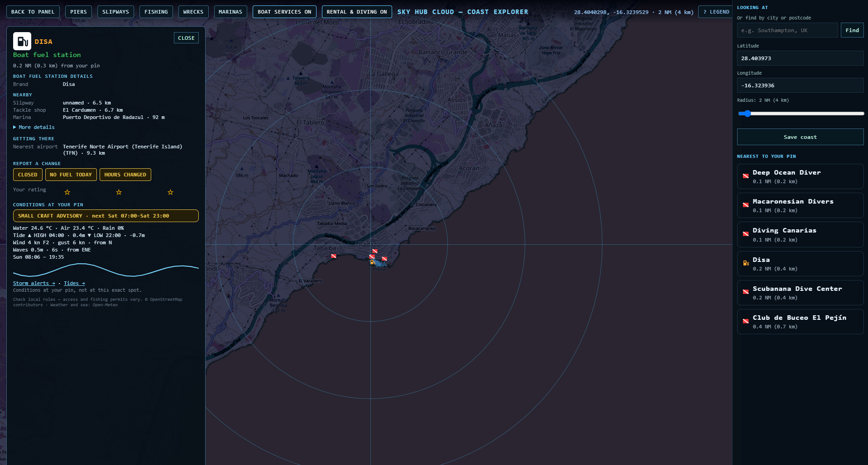The width and height of the screenshot is (868, 465).
Task: Click dive flag icon beside Scubanana Dive Center
Action: point(745,292)
